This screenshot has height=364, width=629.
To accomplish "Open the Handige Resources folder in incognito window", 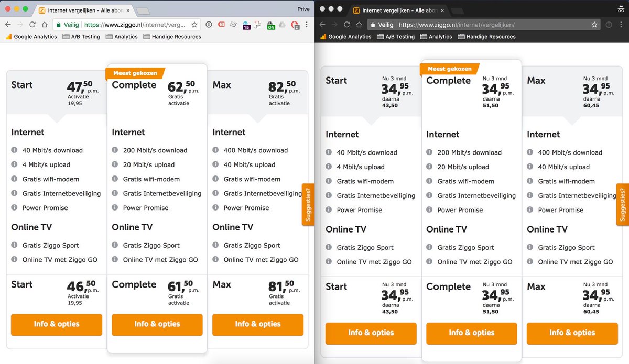I will (x=486, y=37).
